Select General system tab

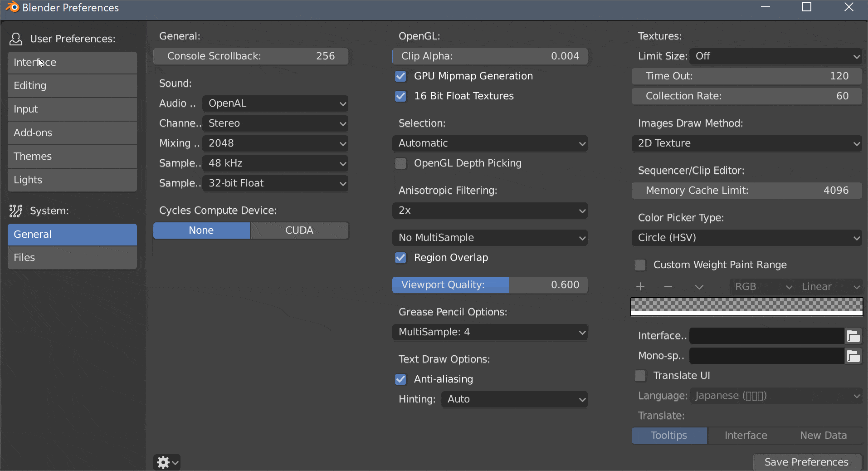(72, 235)
